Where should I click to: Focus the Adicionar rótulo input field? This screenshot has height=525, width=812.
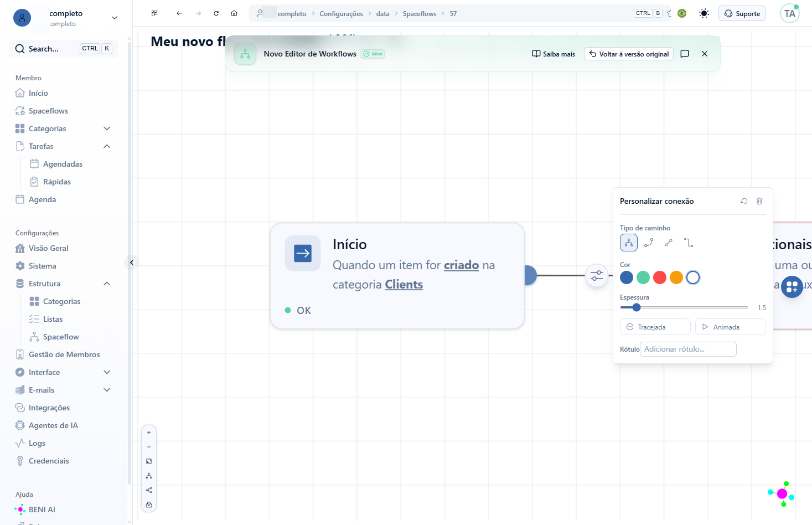click(688, 349)
